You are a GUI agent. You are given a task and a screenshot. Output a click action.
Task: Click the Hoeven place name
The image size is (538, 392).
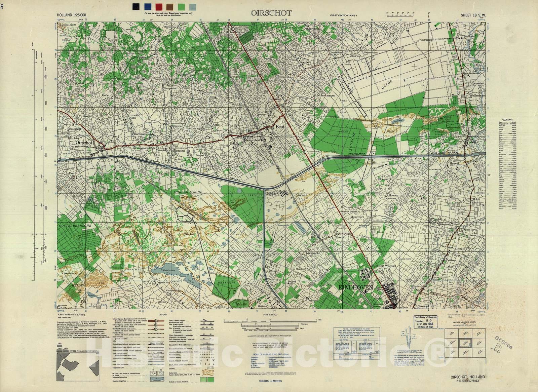point(393,195)
